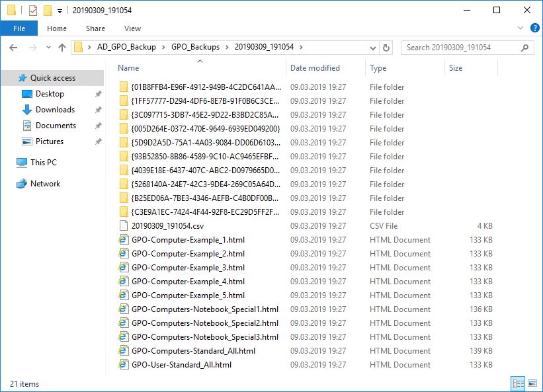Select GPO-Computer-Example_4.html file

(x=188, y=282)
